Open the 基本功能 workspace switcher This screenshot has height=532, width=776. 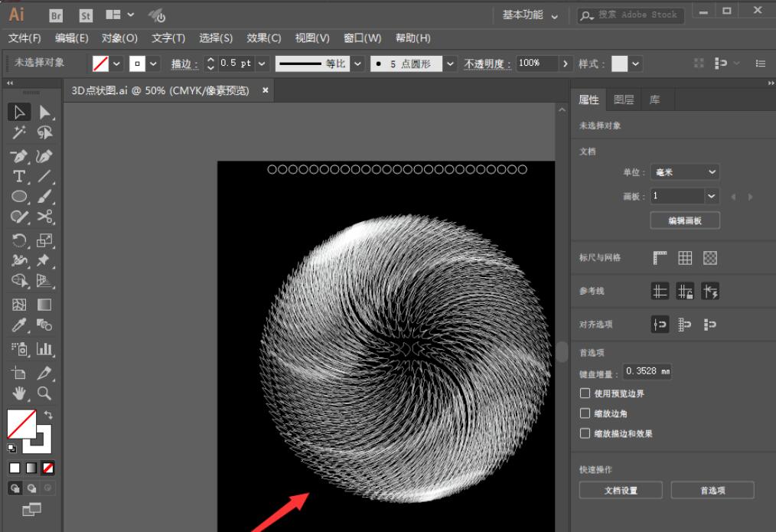530,15
